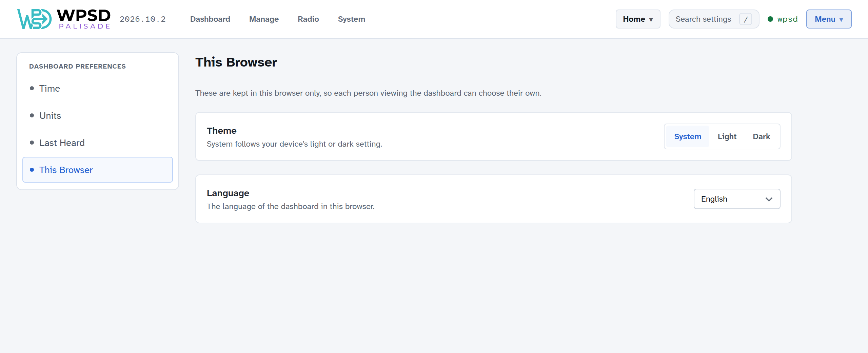Click the Language setting title
Viewport: 868px width, 353px height.
[228, 193]
